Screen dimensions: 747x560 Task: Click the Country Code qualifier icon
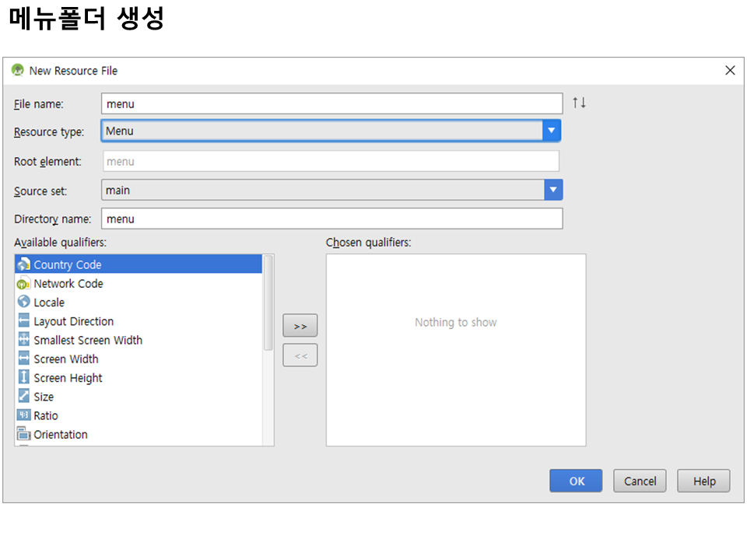tap(23, 264)
